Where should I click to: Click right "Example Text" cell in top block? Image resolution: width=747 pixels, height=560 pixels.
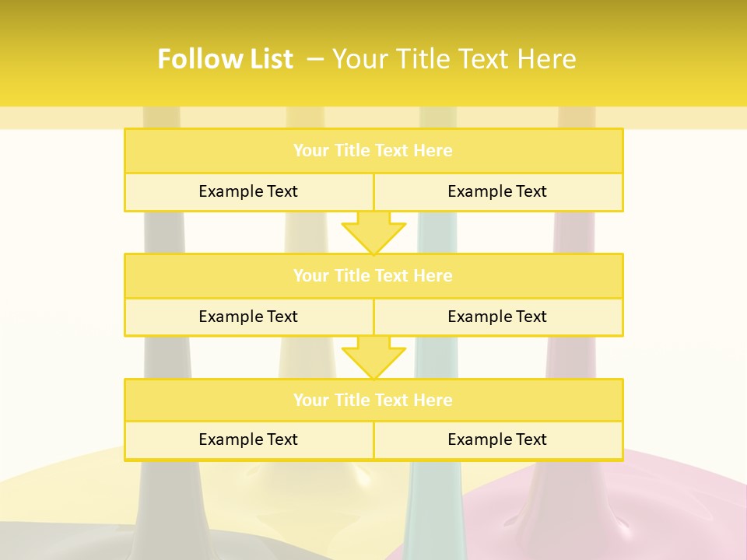pyautogui.click(x=497, y=191)
